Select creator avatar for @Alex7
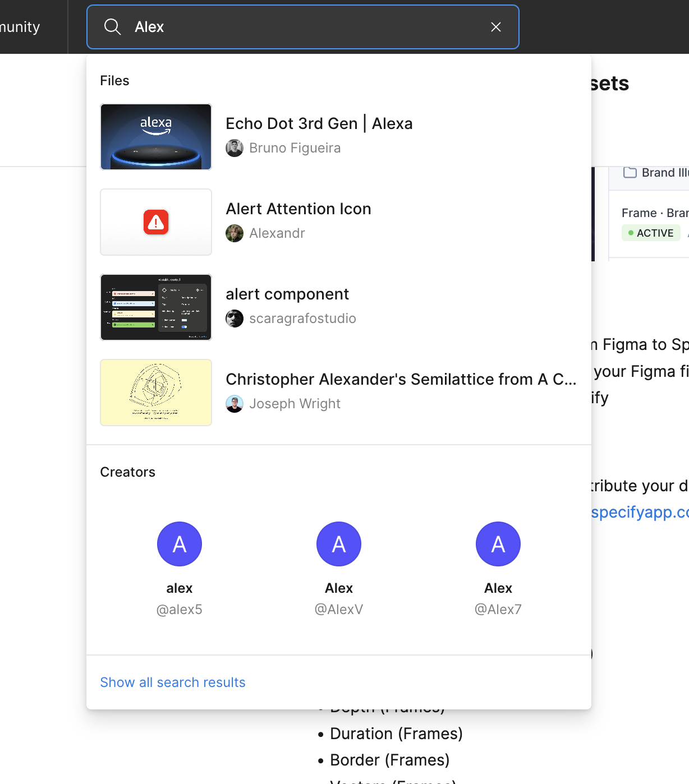The image size is (689, 784). click(x=498, y=544)
